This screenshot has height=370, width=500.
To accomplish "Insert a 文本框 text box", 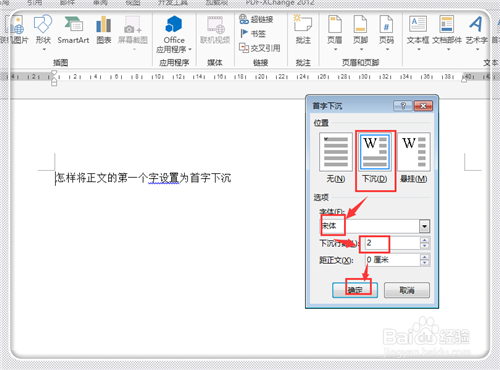I will click(x=418, y=33).
